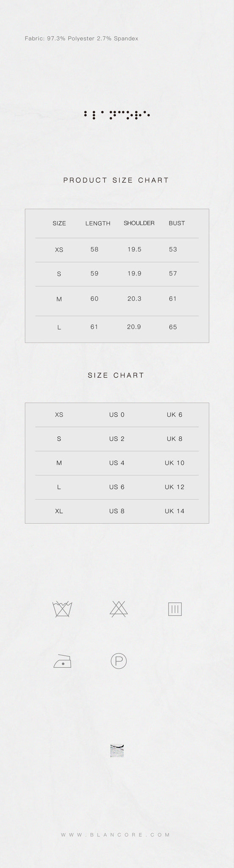The width and height of the screenshot is (234, 868).
Task: Click the PRODUCT SIZE CHART heading
Action: [x=116, y=180]
